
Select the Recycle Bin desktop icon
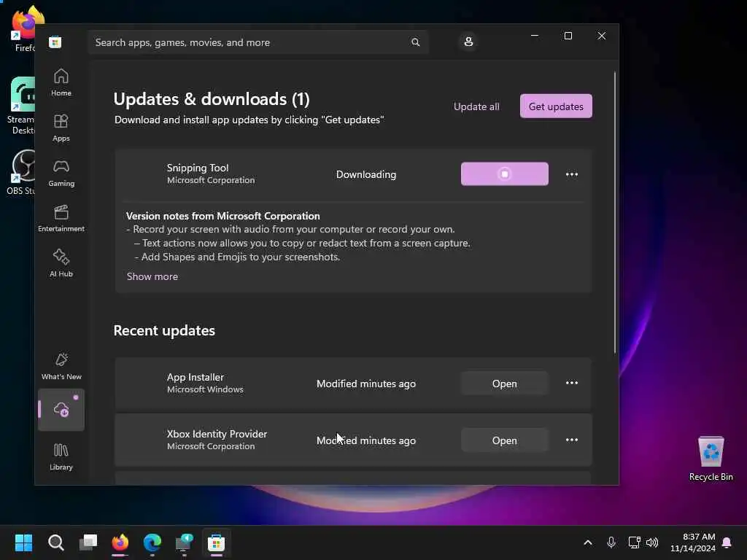pyautogui.click(x=711, y=459)
